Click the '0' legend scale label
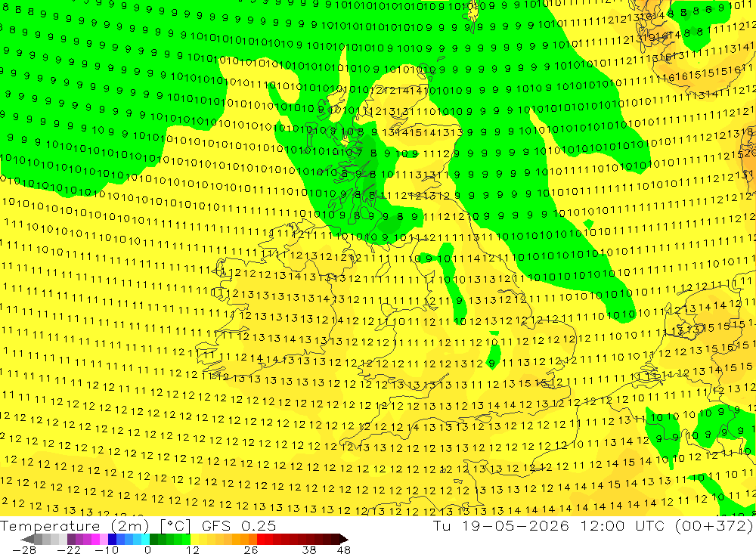 click(147, 549)
